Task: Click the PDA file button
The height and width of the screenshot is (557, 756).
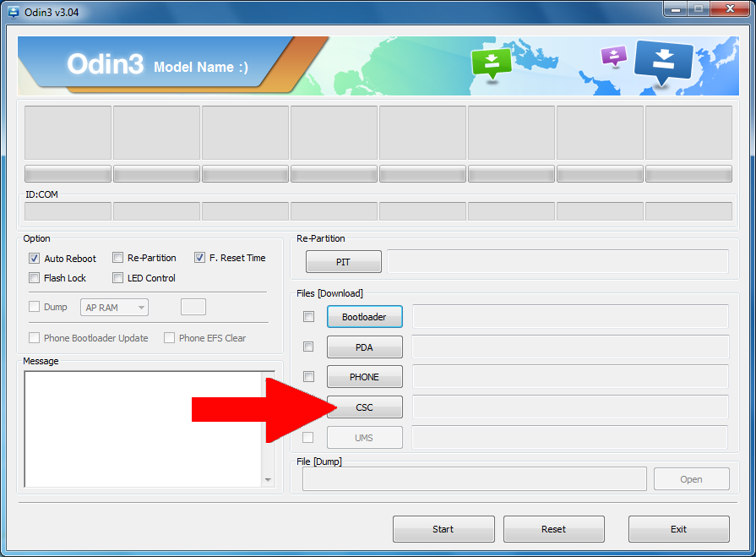Action: (365, 347)
